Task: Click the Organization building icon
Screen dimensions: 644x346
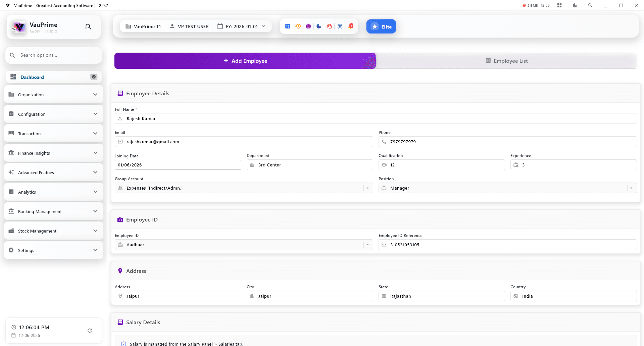Action: 11,94
